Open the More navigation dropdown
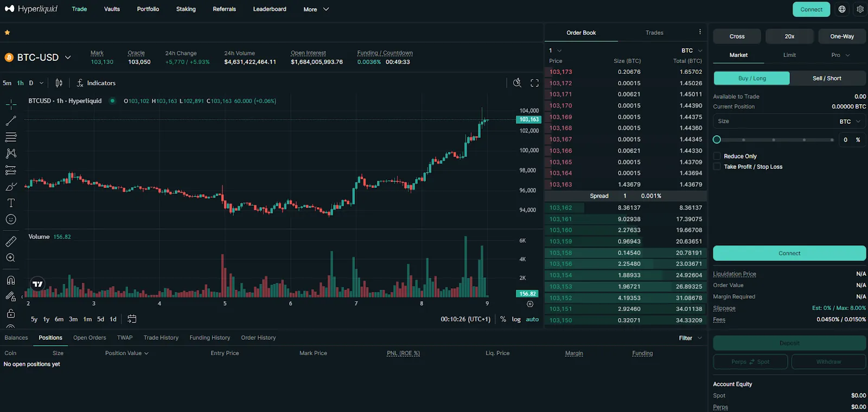Image resolution: width=868 pixels, height=412 pixels. pos(316,9)
